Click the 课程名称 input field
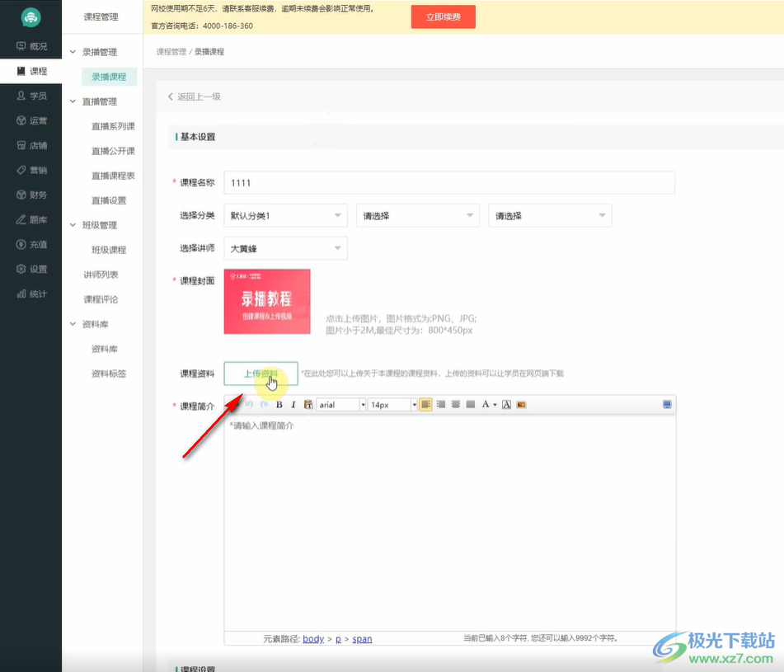This screenshot has width=784, height=672. (449, 182)
